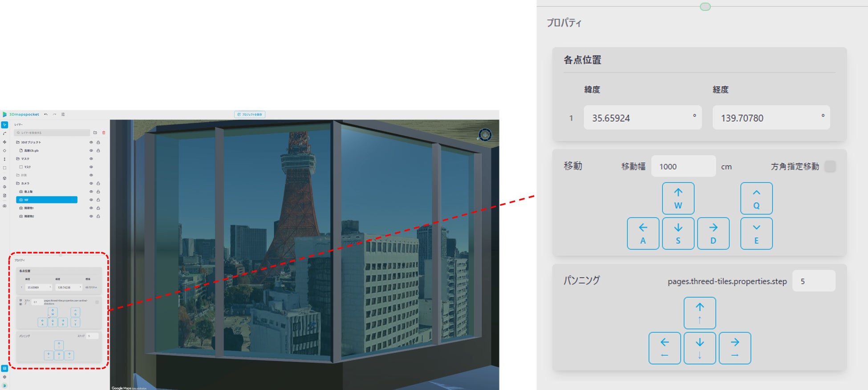Click the new folder icon beside layer search

pyautogui.click(x=95, y=133)
